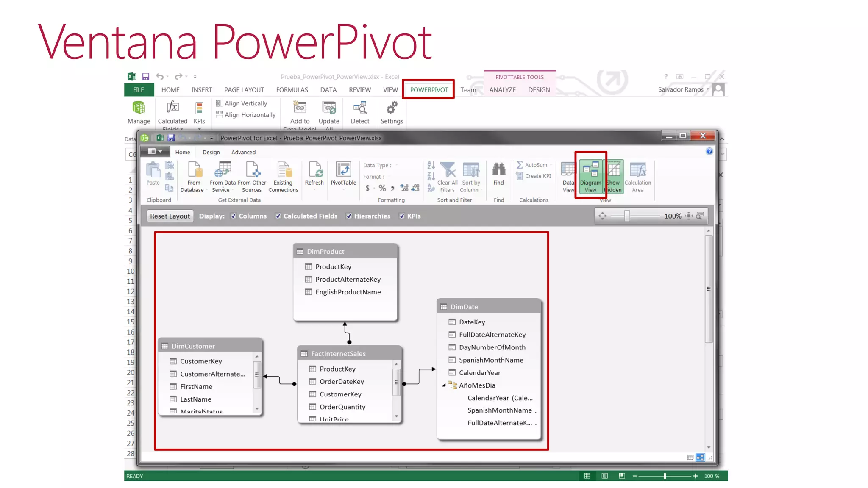The image size is (868, 488).
Task: Collapse the AñoMesDia hierarchy
Action: coord(444,385)
